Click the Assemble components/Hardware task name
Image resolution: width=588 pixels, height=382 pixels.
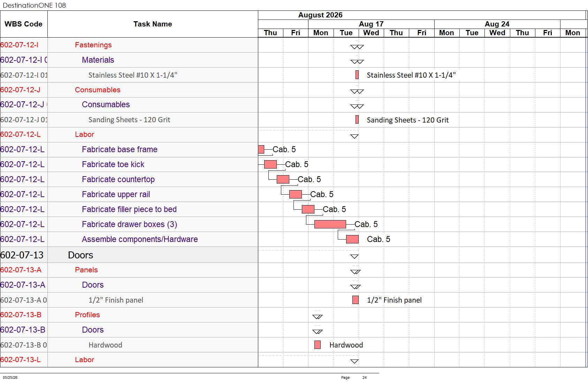pyautogui.click(x=140, y=239)
